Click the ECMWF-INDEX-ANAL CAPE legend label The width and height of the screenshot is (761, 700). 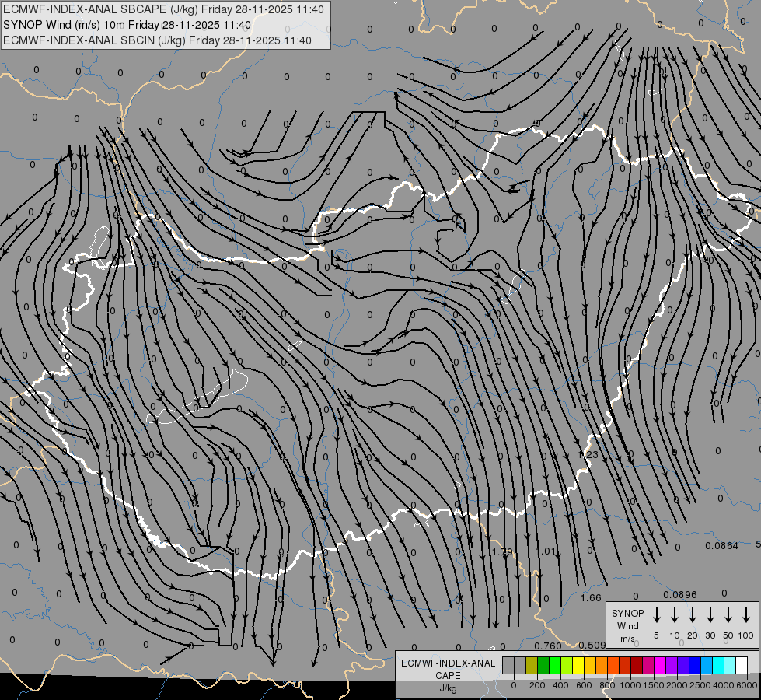[448, 669]
